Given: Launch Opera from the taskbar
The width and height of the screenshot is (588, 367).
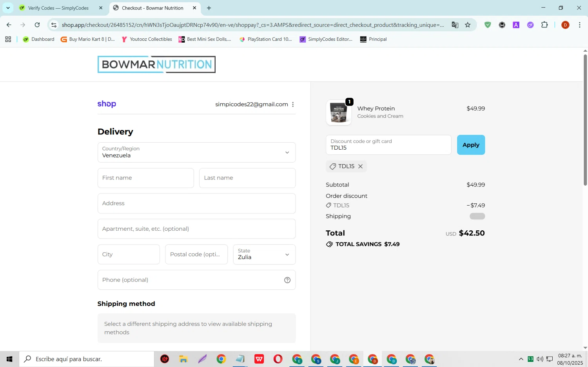Looking at the screenshot, I should pos(278,359).
